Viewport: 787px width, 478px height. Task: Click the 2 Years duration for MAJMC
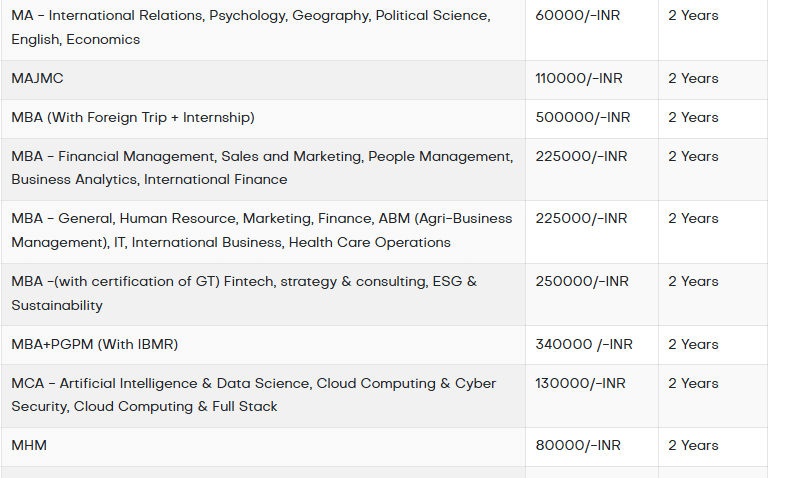pyautogui.click(x=693, y=78)
